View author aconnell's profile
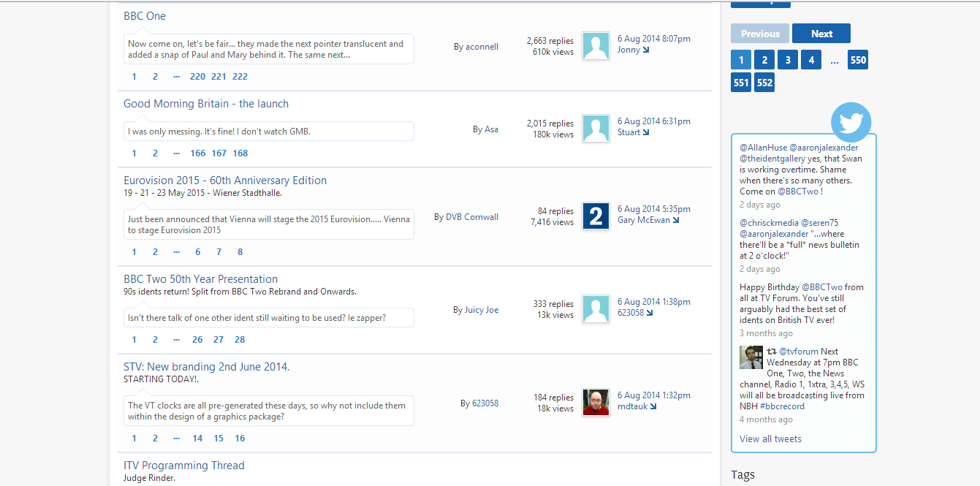The width and height of the screenshot is (980, 486). click(x=482, y=47)
